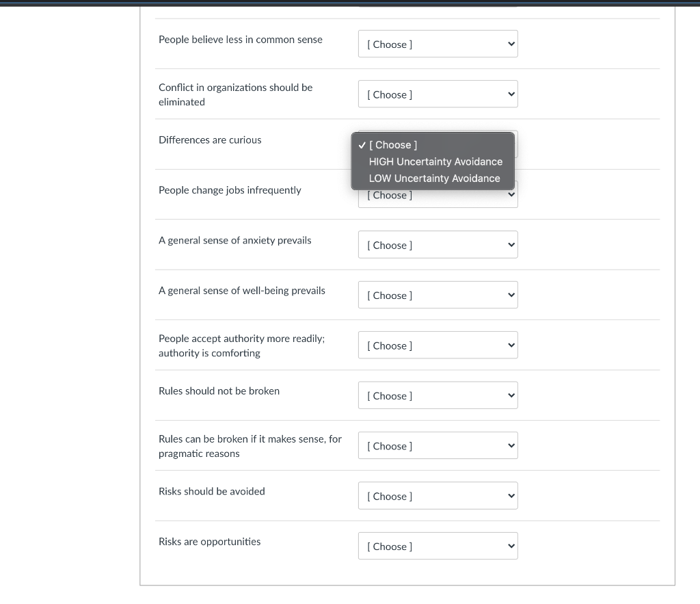Screen dimensions: 700x604
Task: Click chevron arrow of "Risks should be avoided" select
Action: (511, 496)
